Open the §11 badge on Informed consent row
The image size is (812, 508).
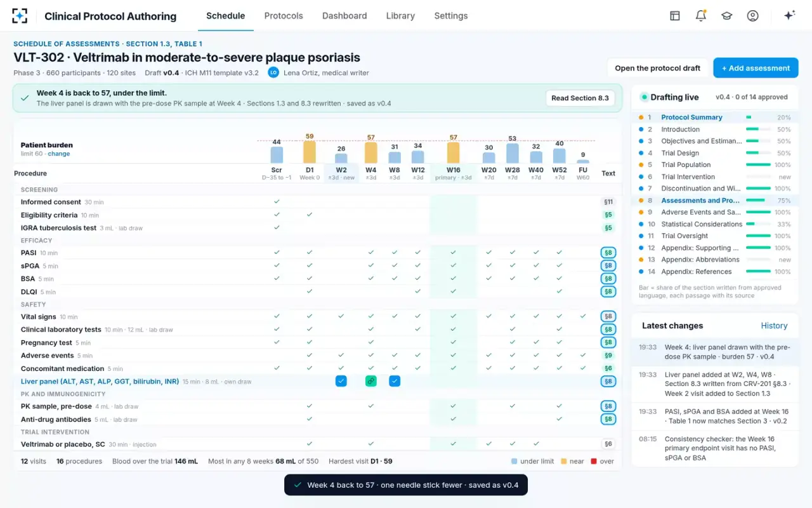tap(608, 202)
